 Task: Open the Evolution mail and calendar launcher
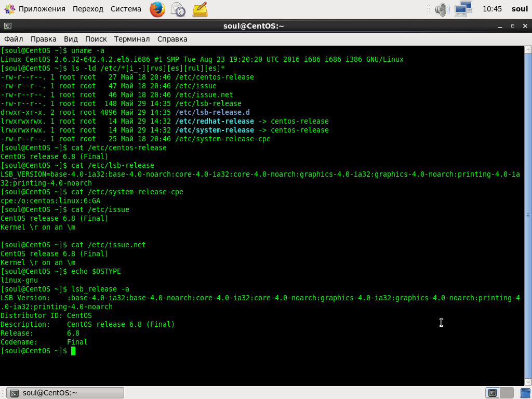178,9
